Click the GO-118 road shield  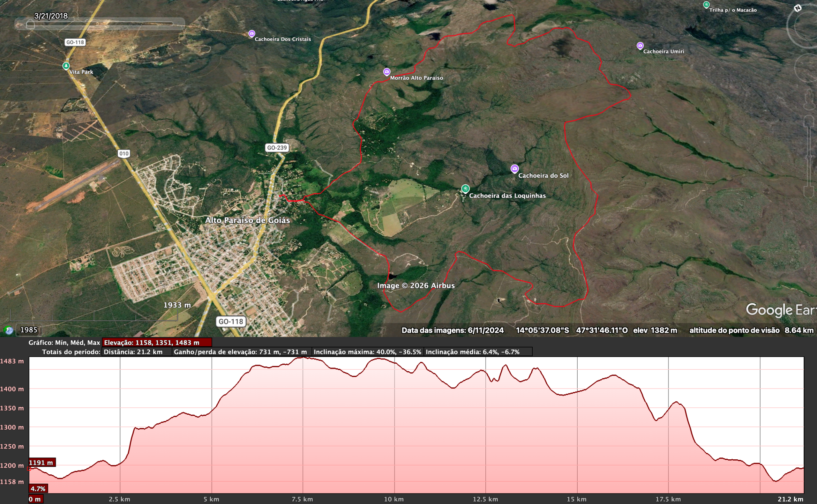(75, 42)
